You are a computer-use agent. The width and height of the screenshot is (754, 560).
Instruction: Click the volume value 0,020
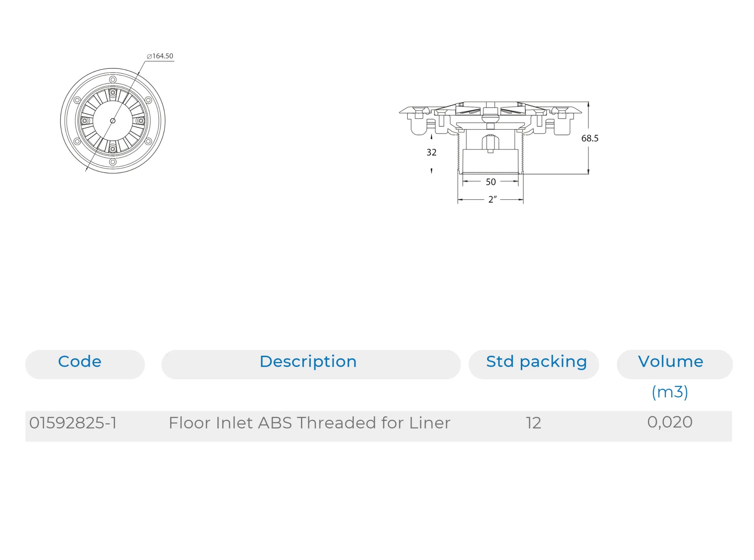(670, 422)
